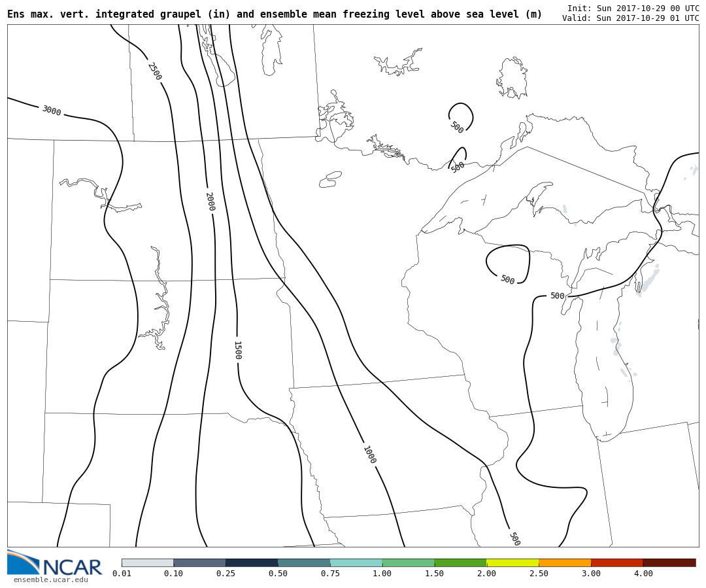Click the 2500 contour label

click(x=154, y=71)
